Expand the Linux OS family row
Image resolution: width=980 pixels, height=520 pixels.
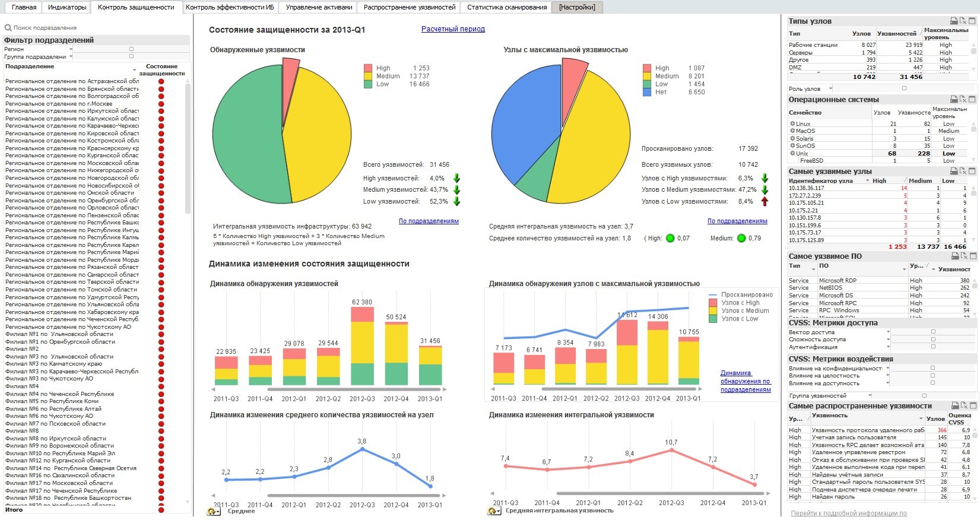792,123
